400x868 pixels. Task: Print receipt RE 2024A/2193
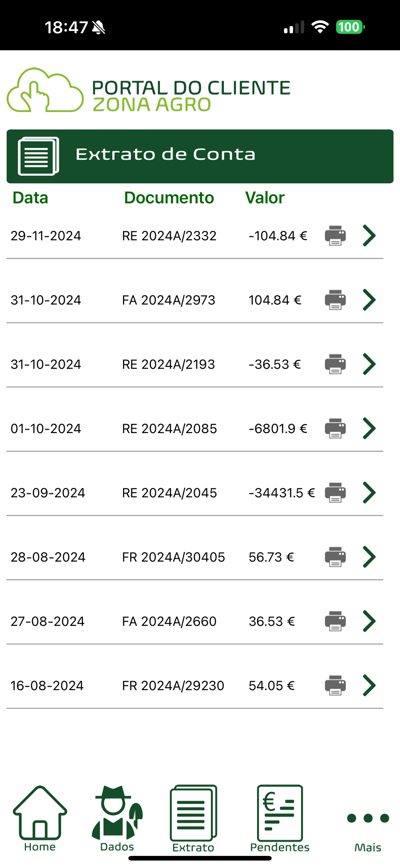[x=335, y=364]
